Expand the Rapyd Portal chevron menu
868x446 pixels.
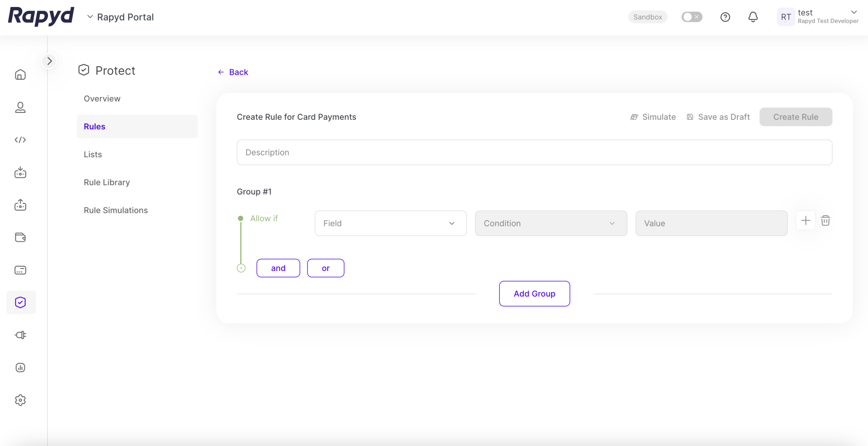[x=90, y=17]
